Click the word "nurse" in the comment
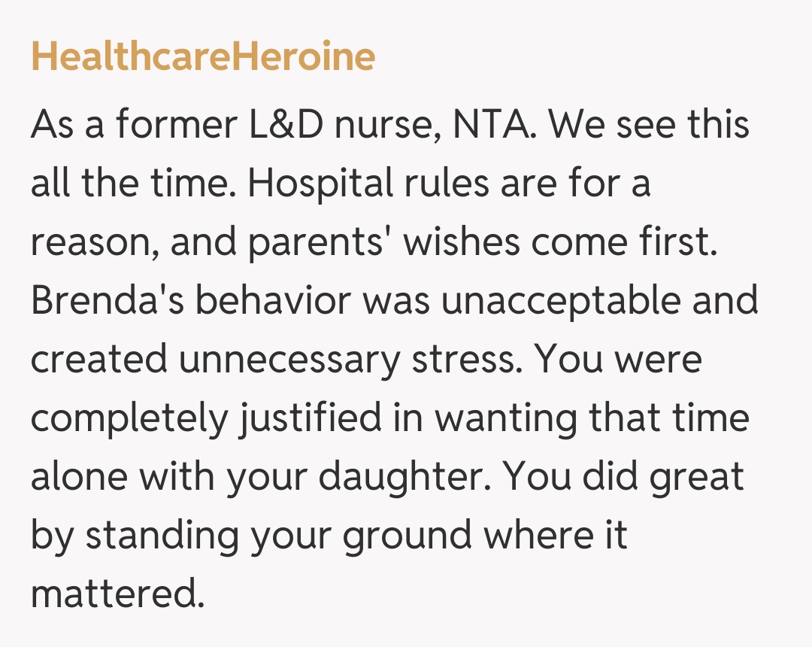812x647 pixels. (x=389, y=124)
